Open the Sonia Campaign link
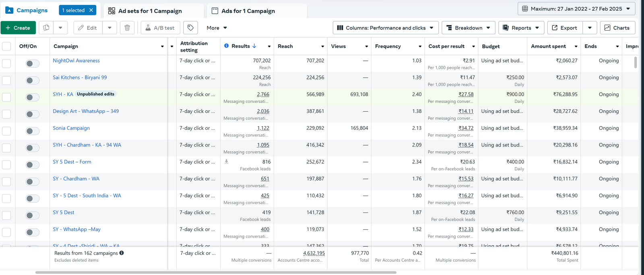This screenshot has width=644, height=275. pyautogui.click(x=71, y=128)
